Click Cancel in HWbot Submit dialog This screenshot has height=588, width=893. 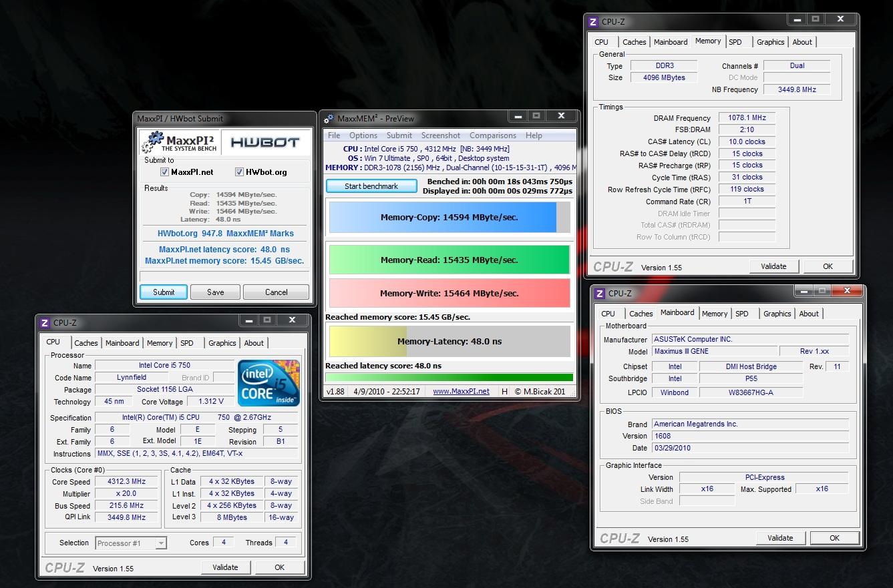pos(276,292)
